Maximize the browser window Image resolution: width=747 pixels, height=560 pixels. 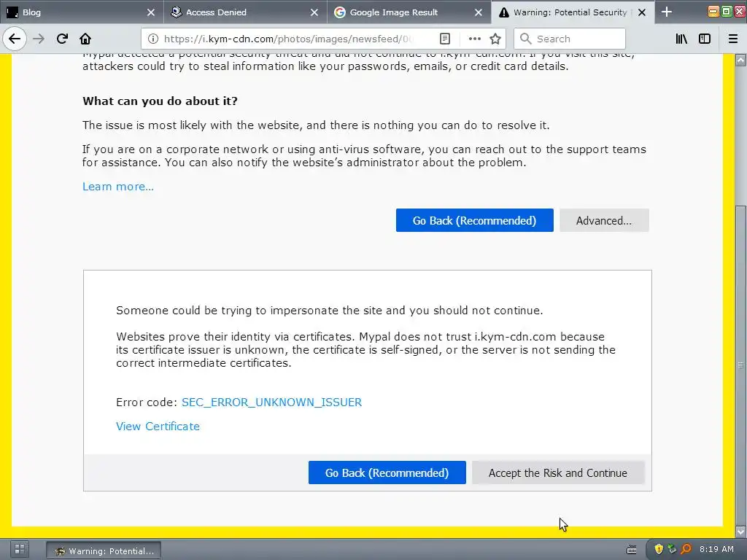point(726,12)
